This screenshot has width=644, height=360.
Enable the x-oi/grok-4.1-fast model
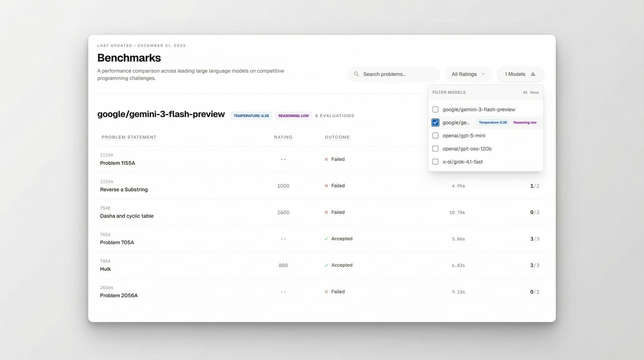click(435, 162)
